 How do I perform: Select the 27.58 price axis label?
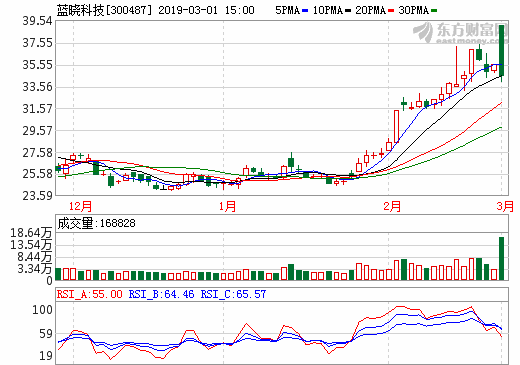point(38,153)
